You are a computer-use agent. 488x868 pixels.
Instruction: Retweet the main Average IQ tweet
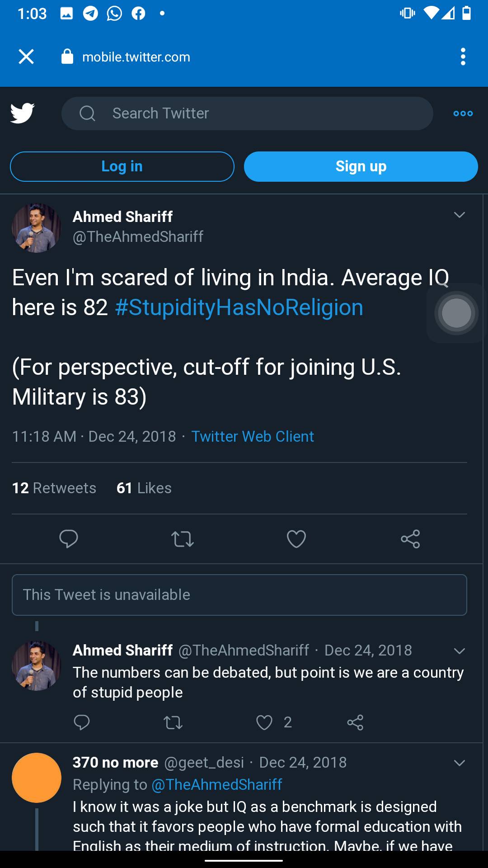[x=183, y=539]
